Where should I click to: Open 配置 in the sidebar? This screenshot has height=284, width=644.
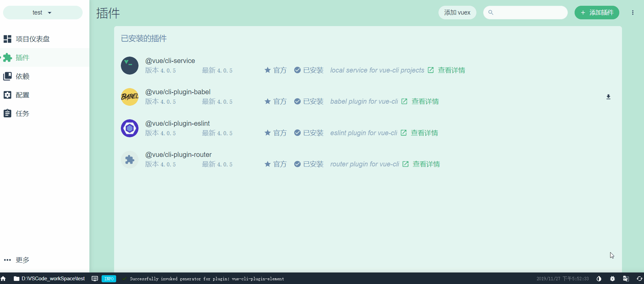[x=45, y=95]
